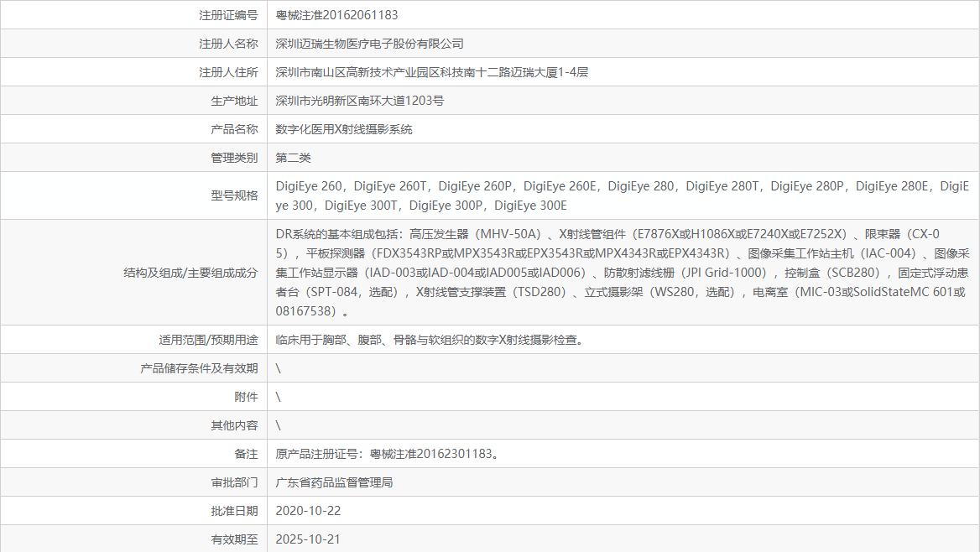Screen dimensions: 980x552
Task: Select registration number 粤械注准20162061183
Action: tap(336, 15)
